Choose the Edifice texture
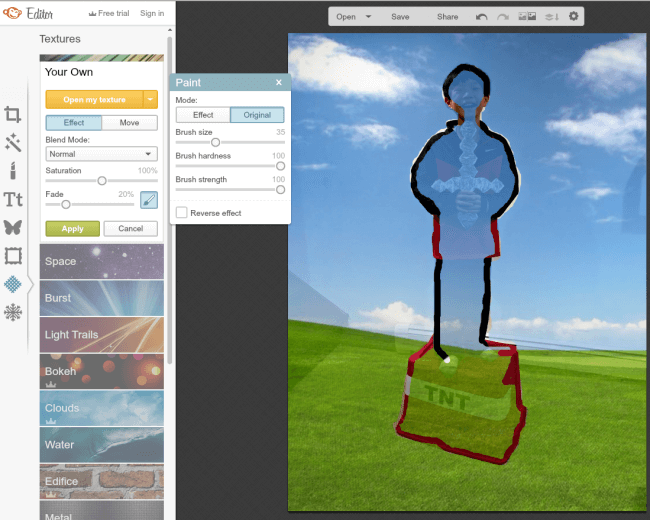The image size is (650, 520). click(x=102, y=481)
